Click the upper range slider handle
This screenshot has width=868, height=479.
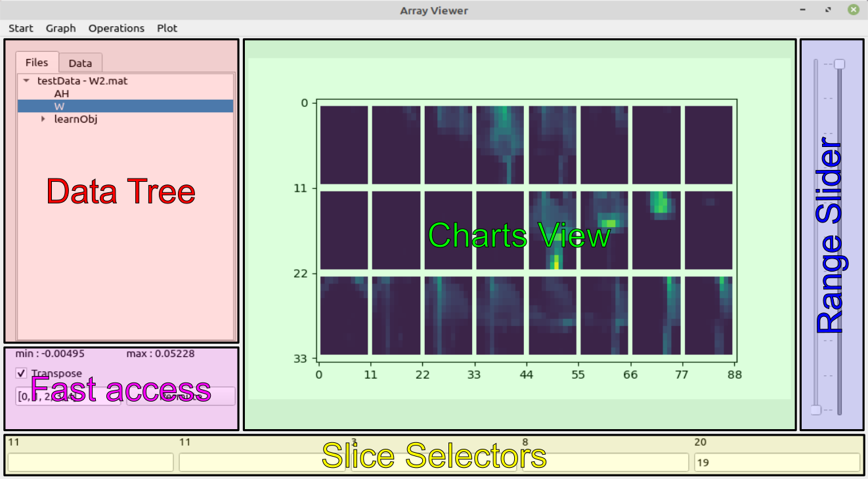pyautogui.click(x=839, y=64)
